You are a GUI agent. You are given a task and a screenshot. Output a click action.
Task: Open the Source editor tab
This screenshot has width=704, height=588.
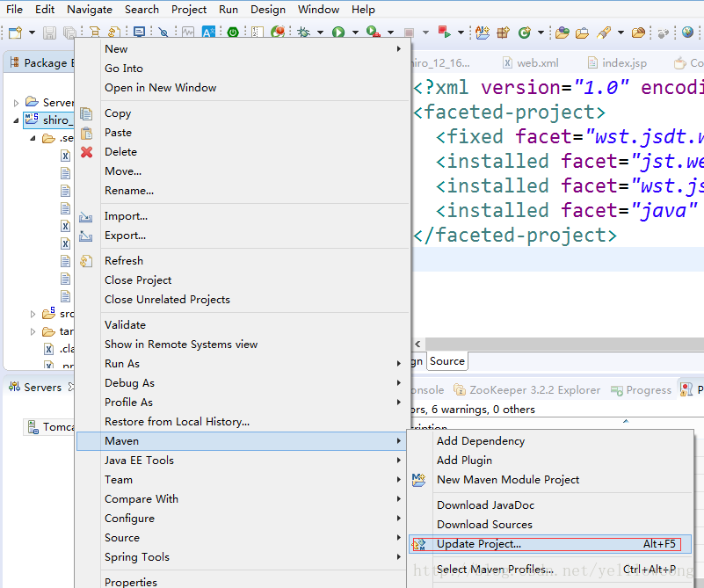(x=447, y=361)
